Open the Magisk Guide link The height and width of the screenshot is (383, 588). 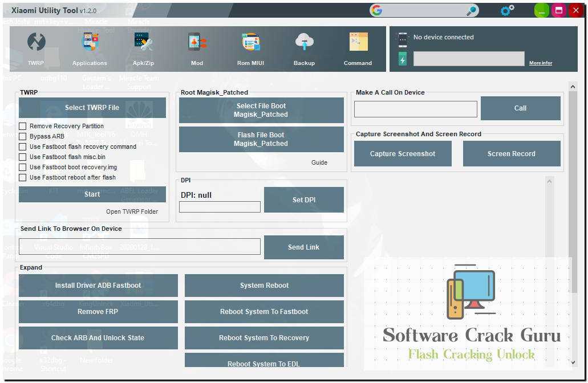(319, 162)
